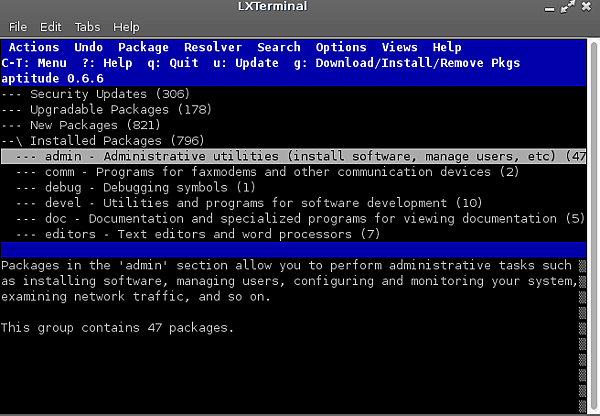Open aptitude's Search menu
This screenshot has width=600, height=416.
tap(279, 47)
